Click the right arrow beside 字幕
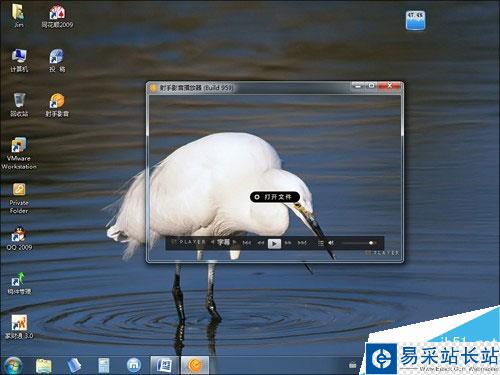500x375 pixels. 235,242
